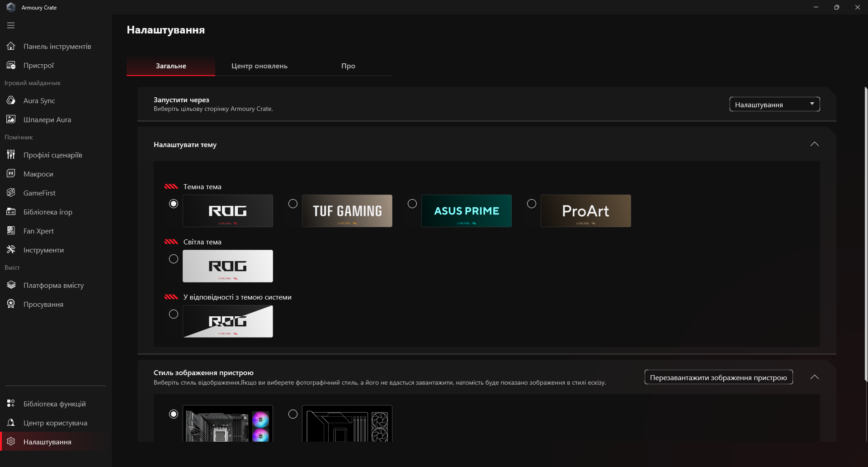Select the light ROG theme radio button
The height and width of the screenshot is (467, 868).
click(174, 259)
